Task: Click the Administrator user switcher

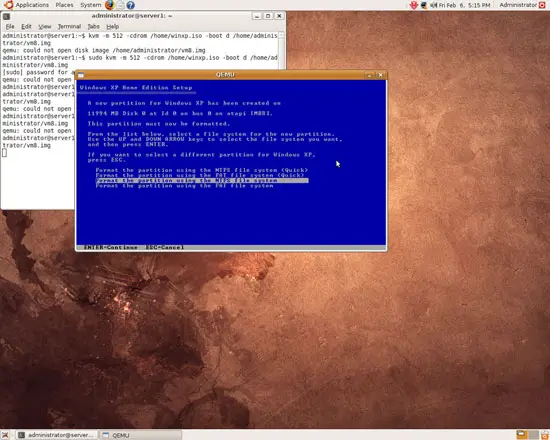Action: 518,5
